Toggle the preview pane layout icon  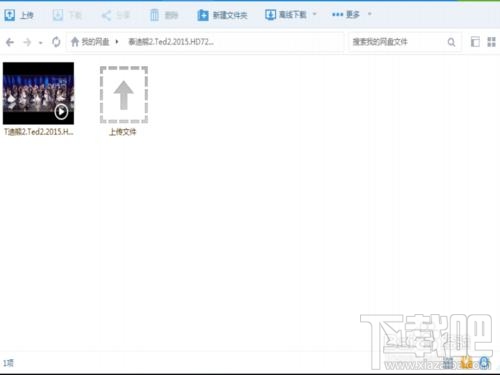pos(475,42)
